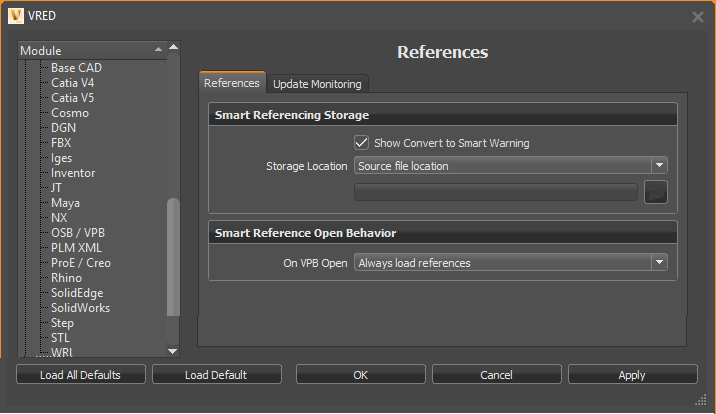Select Iges in the module tree
Image resolution: width=716 pixels, height=414 pixels.
tap(62, 158)
